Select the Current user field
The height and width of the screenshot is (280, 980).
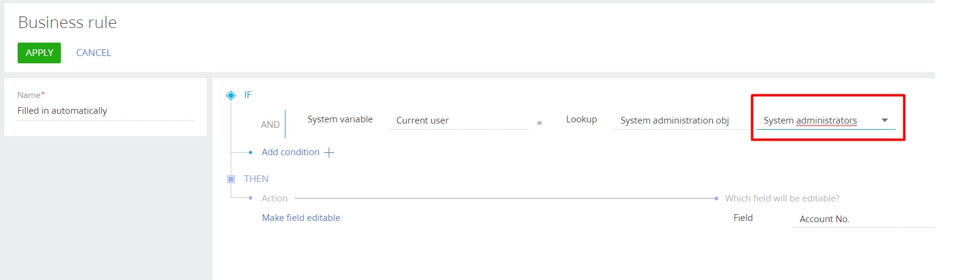pyautogui.click(x=458, y=121)
